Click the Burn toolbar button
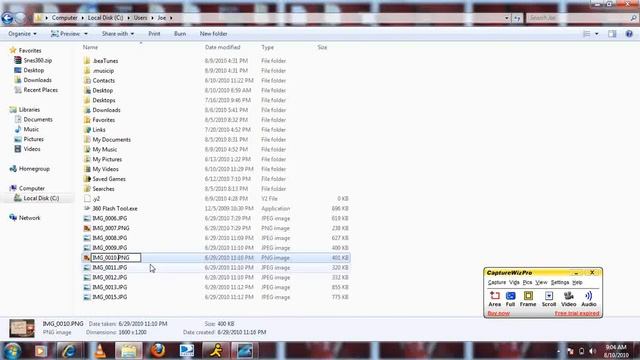The image size is (640, 360). click(180, 34)
